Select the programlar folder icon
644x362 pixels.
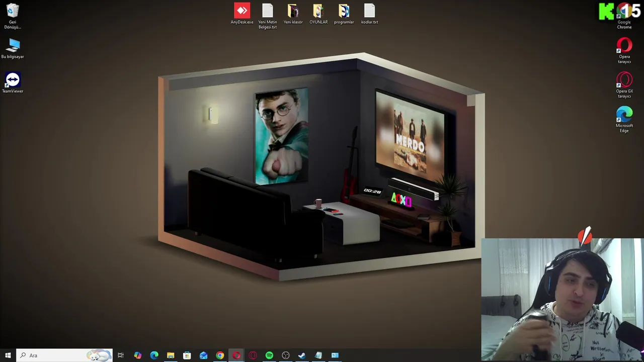344,14
